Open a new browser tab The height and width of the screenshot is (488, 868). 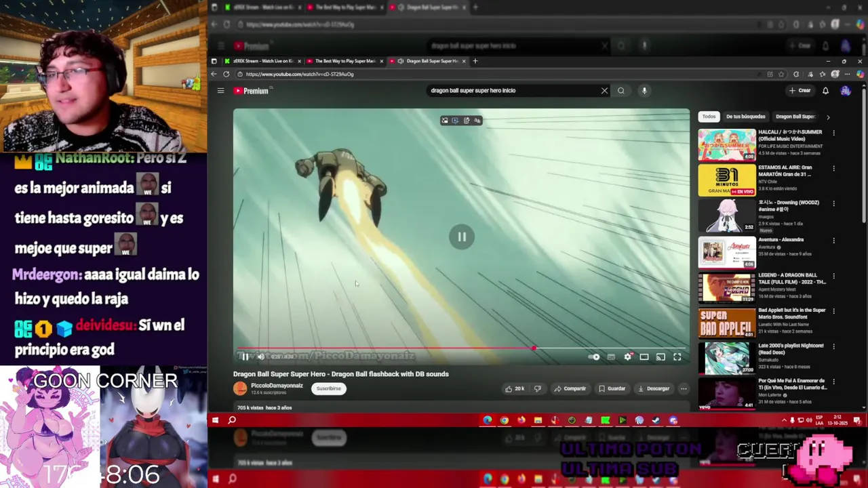coord(475,61)
